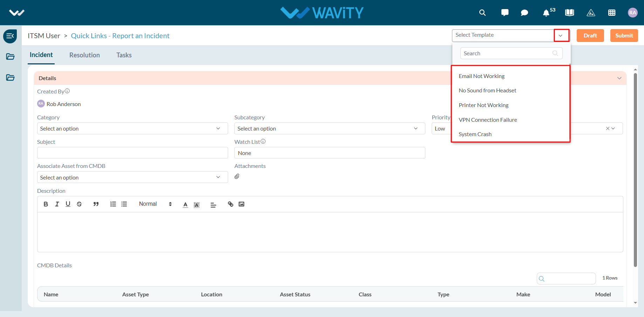
Task: Toggle bold formatting in Description editor
Action: point(46,204)
